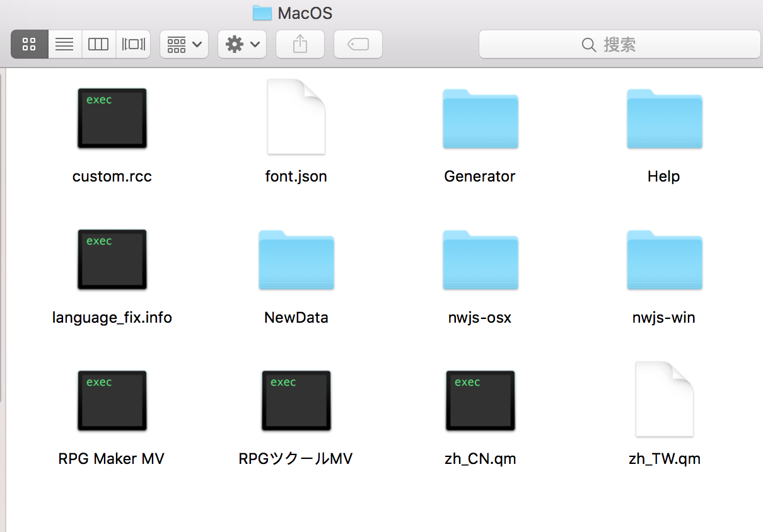Click the Edit Tags toolbar button
763x532 pixels.
358,44
